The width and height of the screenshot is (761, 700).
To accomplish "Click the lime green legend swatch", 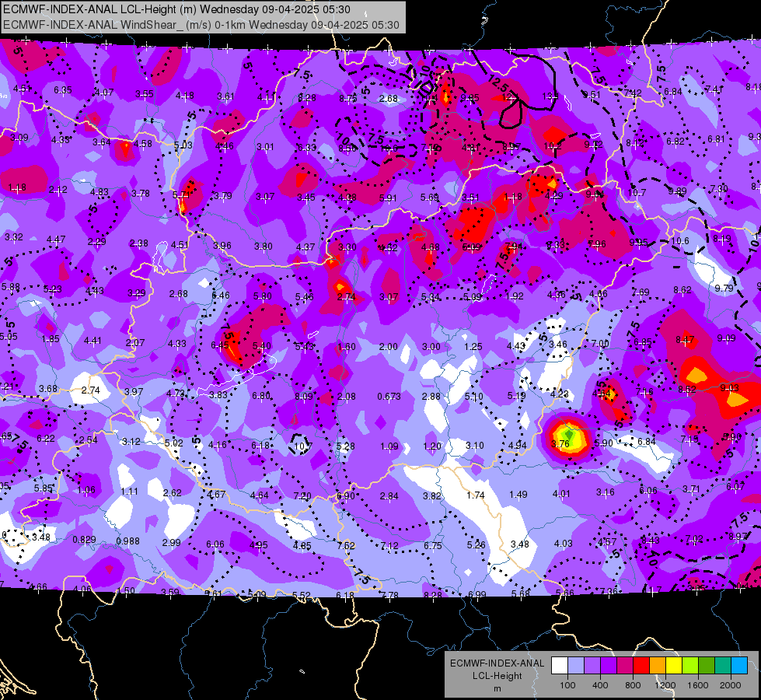I will [x=690, y=665].
